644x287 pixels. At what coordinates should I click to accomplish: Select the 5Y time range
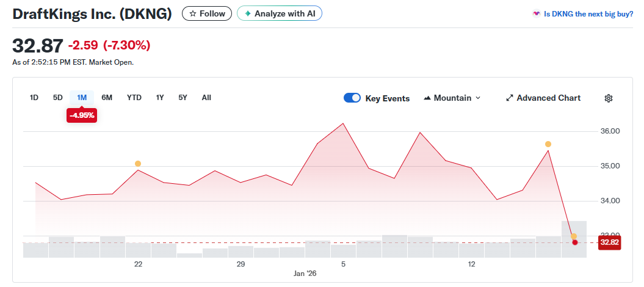pyautogui.click(x=183, y=97)
